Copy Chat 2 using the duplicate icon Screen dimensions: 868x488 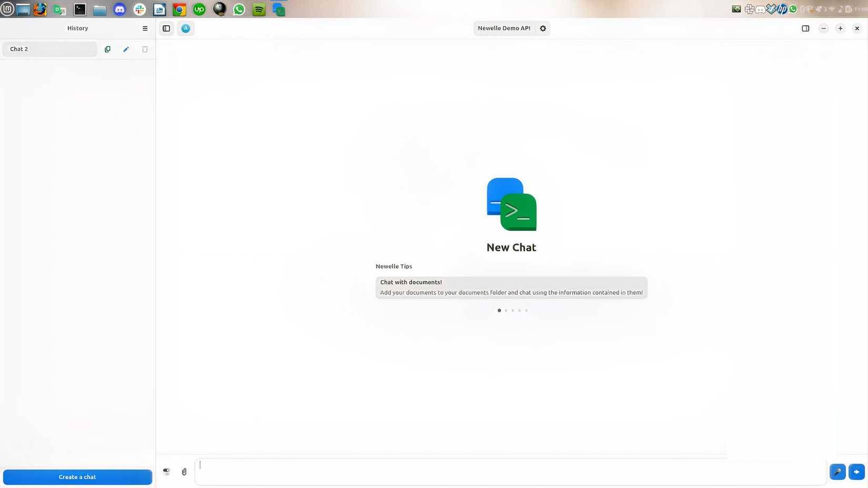(107, 49)
